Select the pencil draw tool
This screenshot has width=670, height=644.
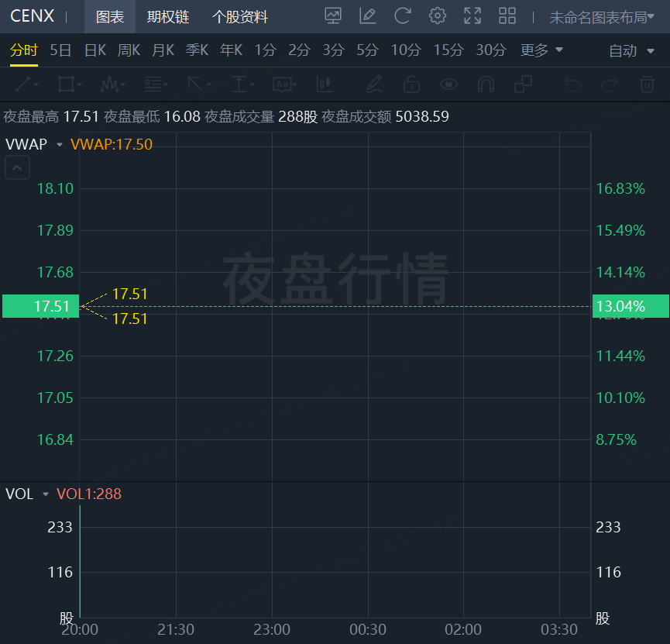tap(374, 84)
